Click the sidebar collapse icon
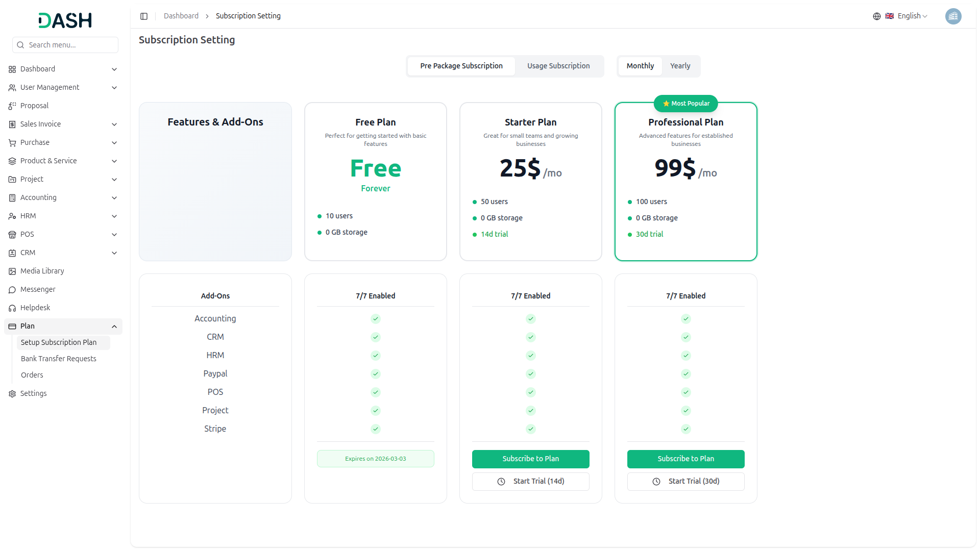Viewport: 980px width, 551px height. (144, 16)
